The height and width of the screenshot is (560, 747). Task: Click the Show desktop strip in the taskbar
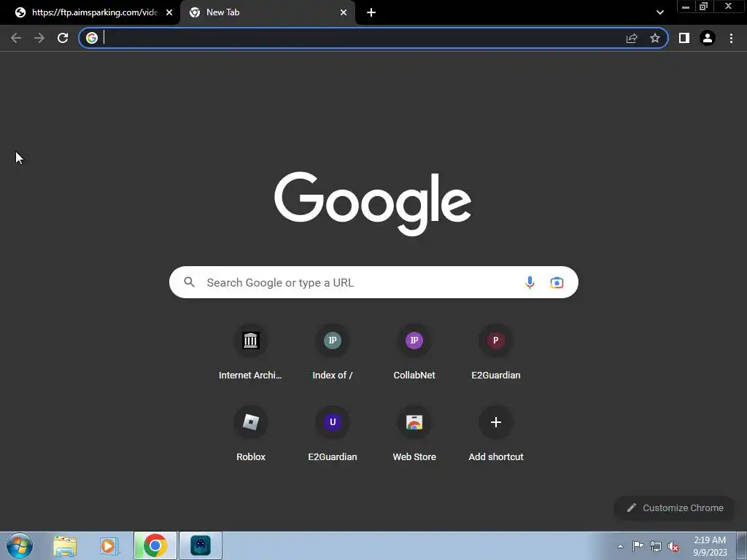pyautogui.click(x=742, y=545)
